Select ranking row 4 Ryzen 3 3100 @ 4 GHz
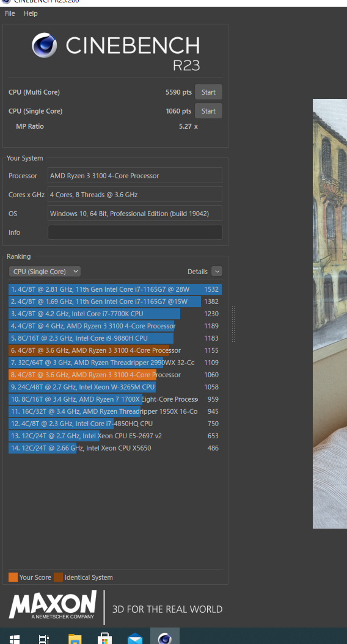Screen dimensions: 347x644 (x=115, y=326)
